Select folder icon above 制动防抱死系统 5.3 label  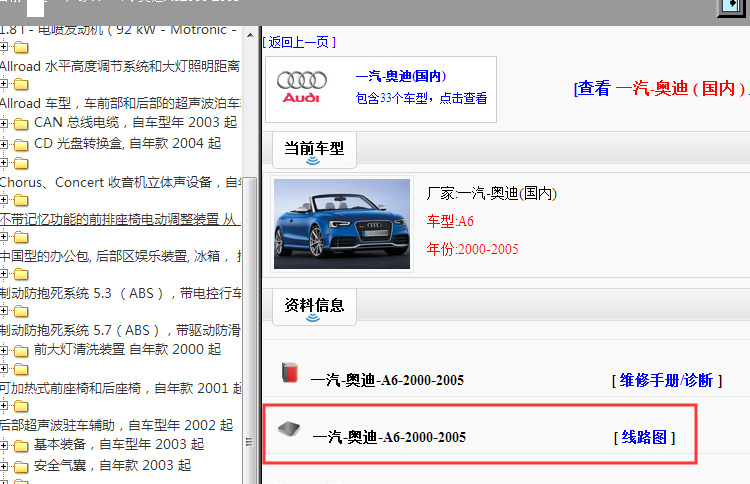[21, 275]
